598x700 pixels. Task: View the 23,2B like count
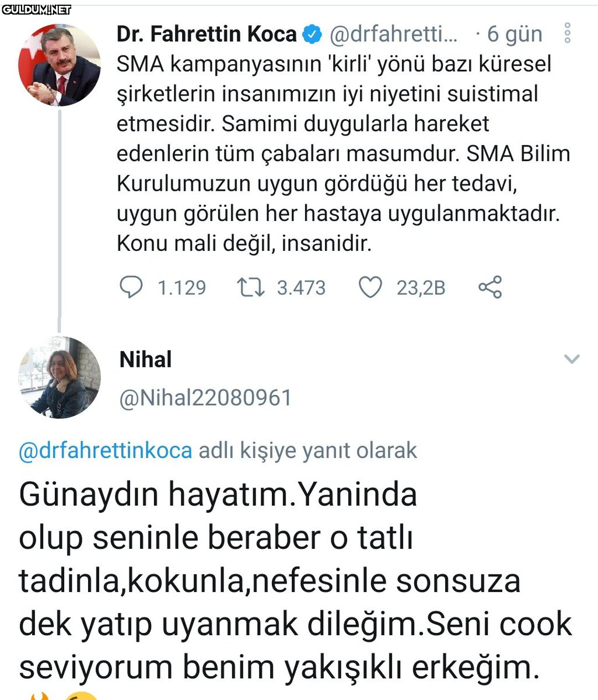[421, 288]
